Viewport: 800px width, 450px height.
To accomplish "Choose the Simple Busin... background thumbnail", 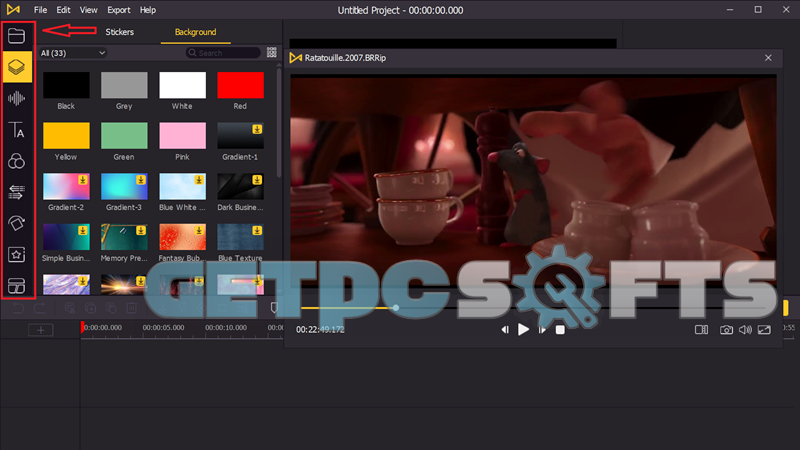I will 66,237.
